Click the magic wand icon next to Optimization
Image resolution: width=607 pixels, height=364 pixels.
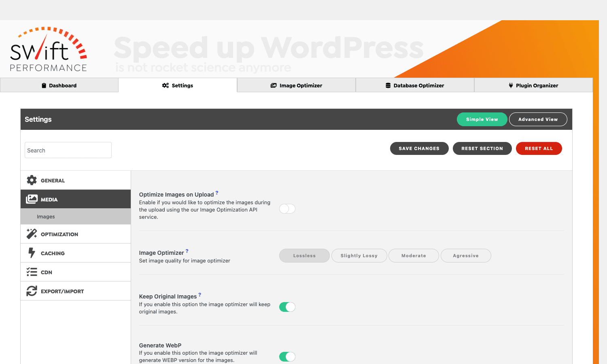(x=32, y=234)
